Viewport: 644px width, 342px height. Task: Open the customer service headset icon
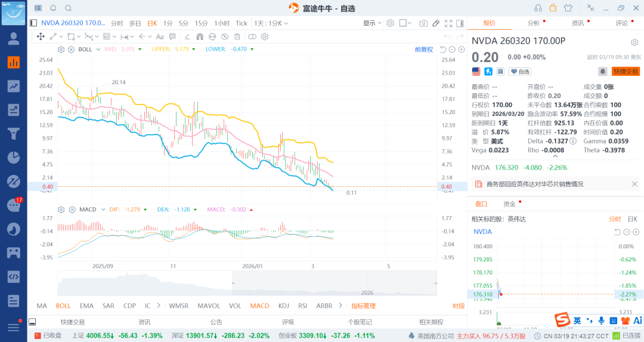coord(538,8)
